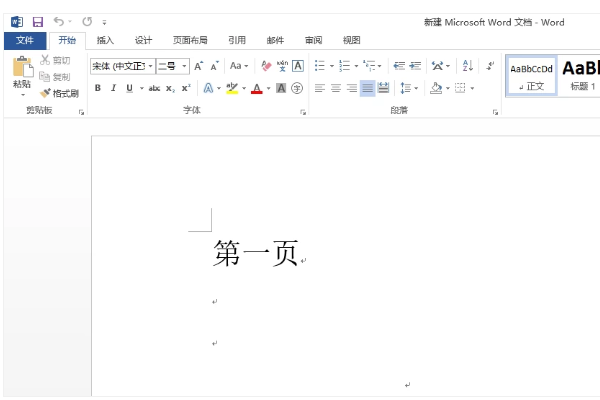Apply the 标题 1 heading style
600x400 pixels.
[x=581, y=75]
